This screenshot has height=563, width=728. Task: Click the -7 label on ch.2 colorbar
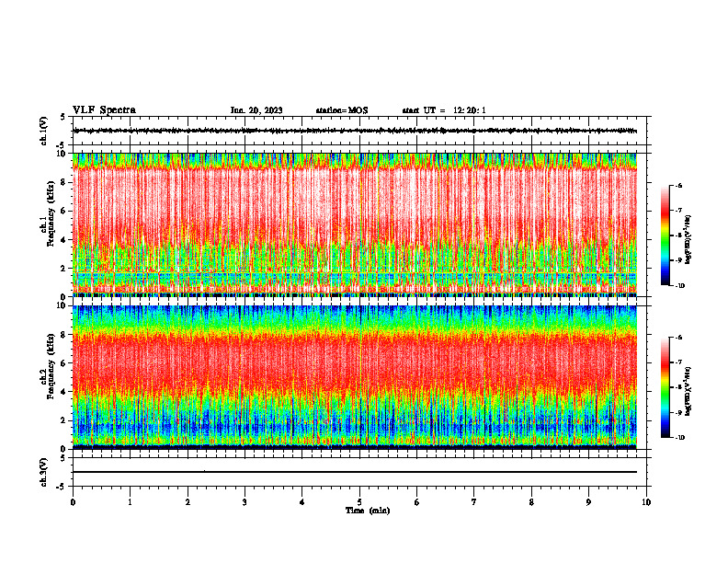click(678, 362)
